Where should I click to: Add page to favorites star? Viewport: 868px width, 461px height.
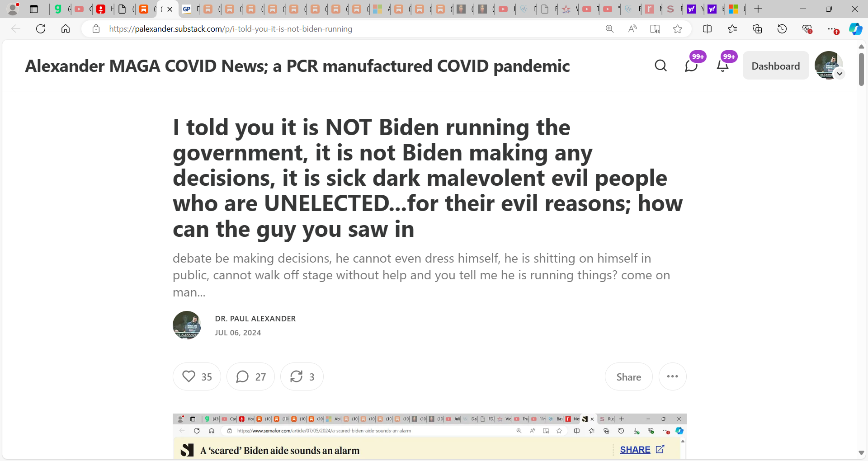click(677, 29)
